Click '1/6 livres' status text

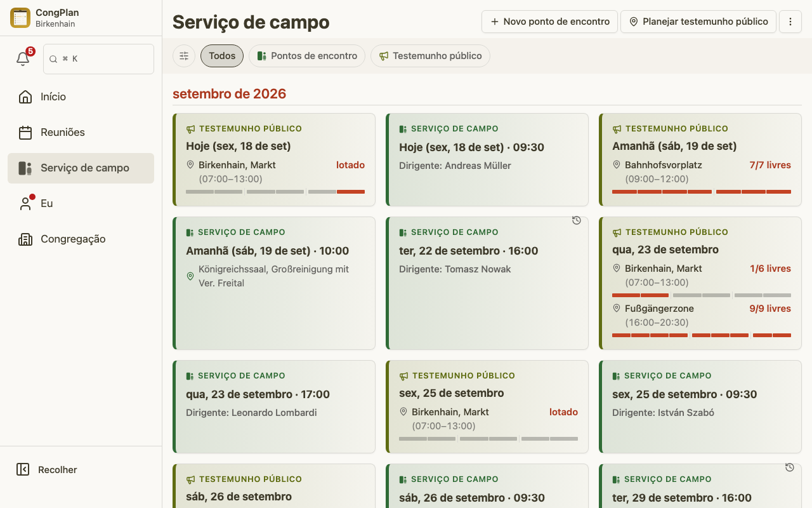[x=770, y=269]
